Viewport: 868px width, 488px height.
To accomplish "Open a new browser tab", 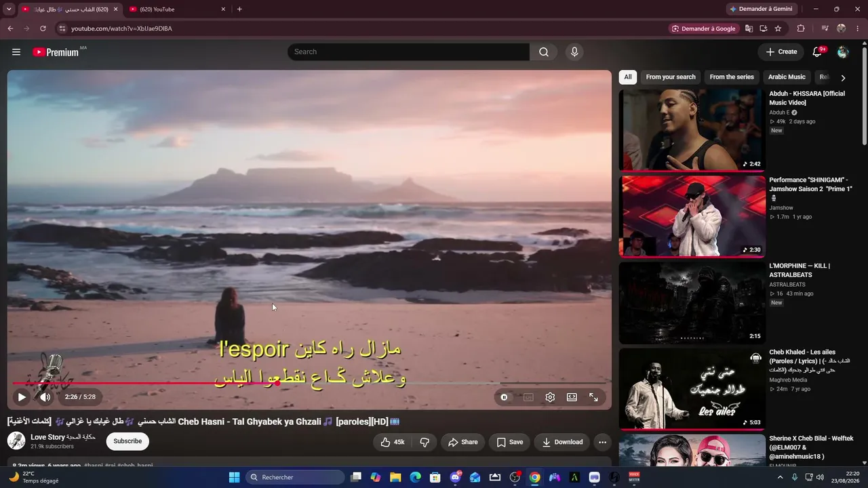I will coord(239,9).
